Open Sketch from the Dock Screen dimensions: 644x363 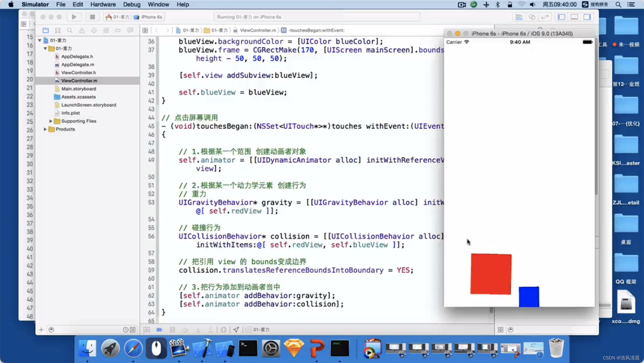pyautogui.click(x=294, y=348)
